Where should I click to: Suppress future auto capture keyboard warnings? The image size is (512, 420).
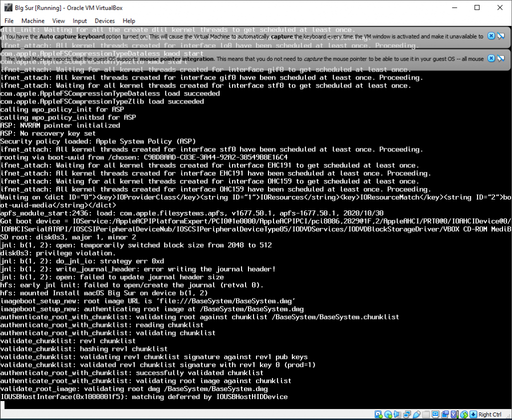coord(501,36)
